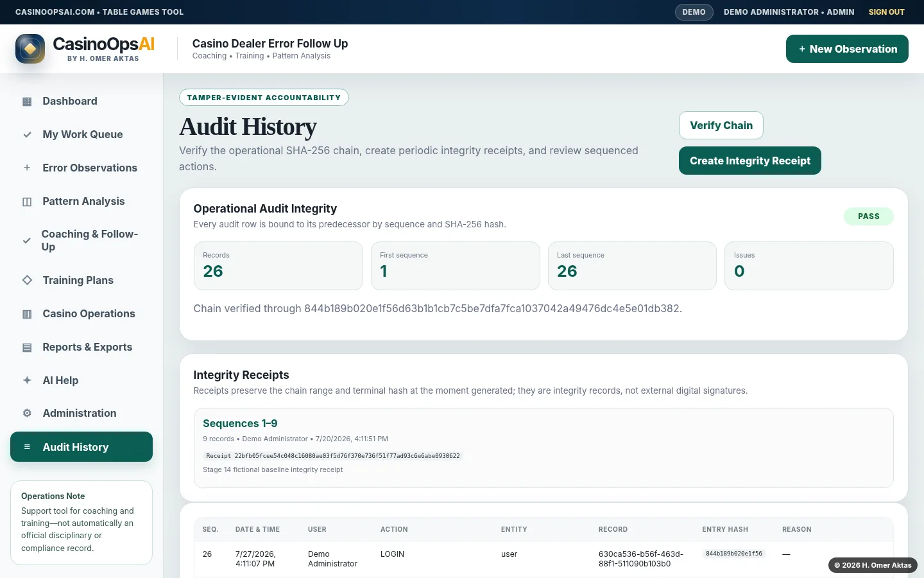This screenshot has width=924, height=578.
Task: Open AI Help page
Action: (x=81, y=380)
